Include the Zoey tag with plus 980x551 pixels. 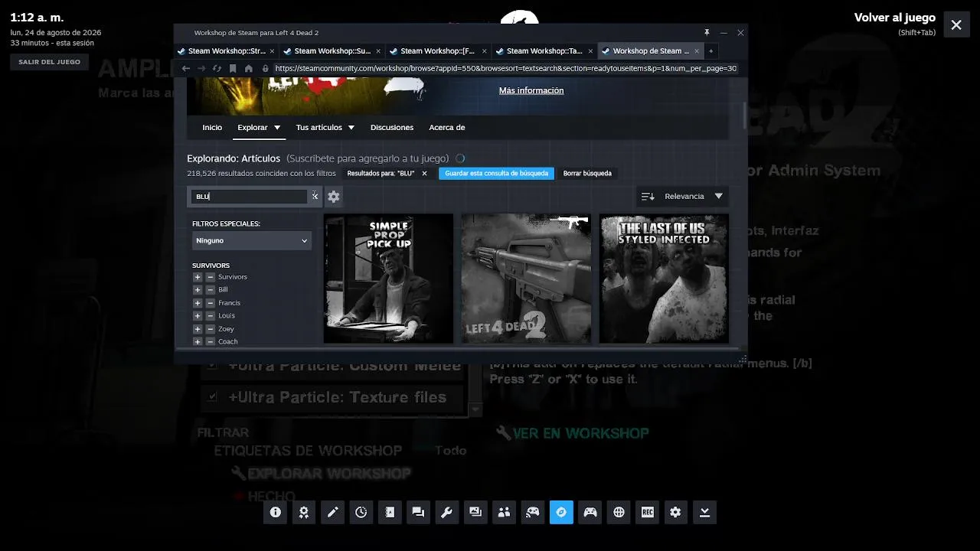click(198, 329)
